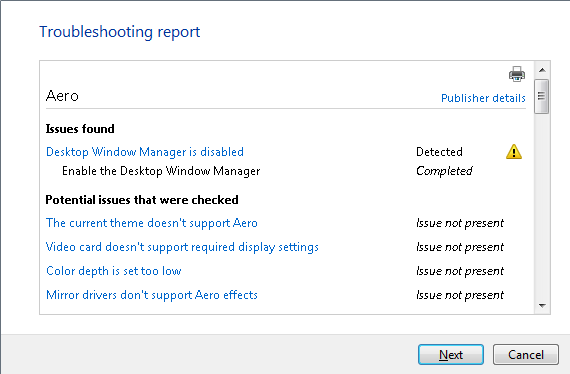Open Mirror drivers don't support Aero effects

pyautogui.click(x=152, y=295)
